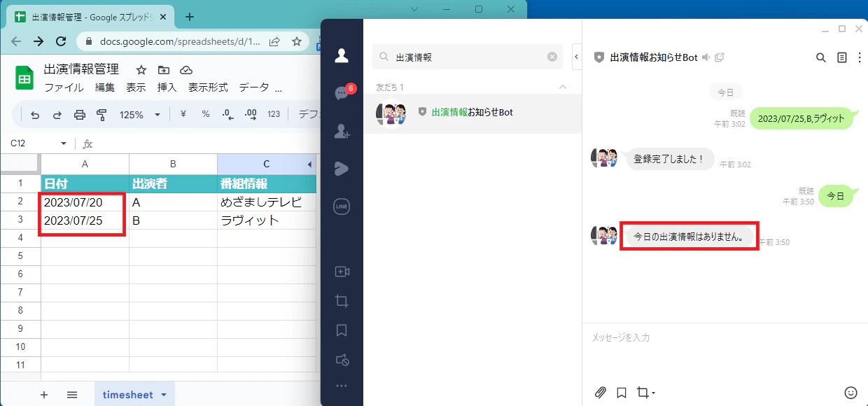Open LINE more options ellipsis in sidebar
868x406 pixels.
point(342,386)
